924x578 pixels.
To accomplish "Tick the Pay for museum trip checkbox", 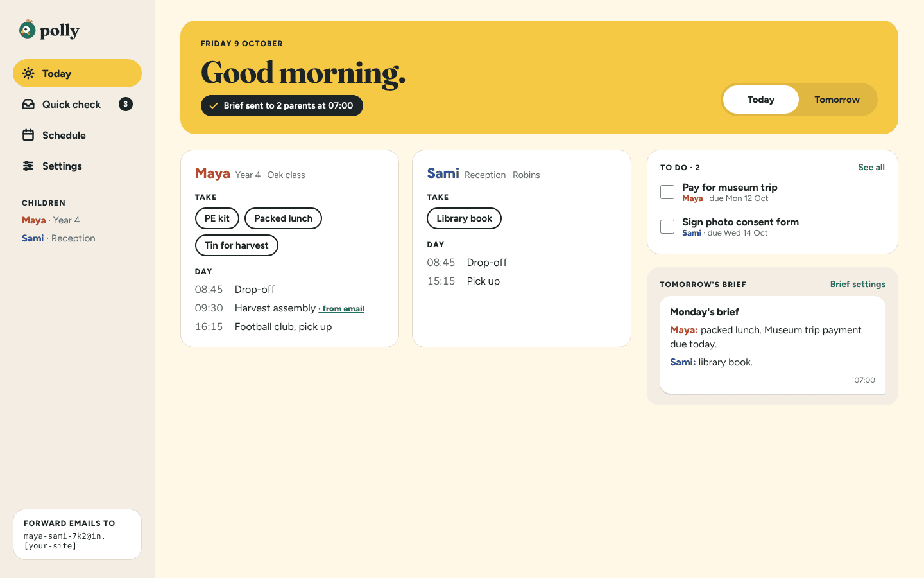I will [x=667, y=192].
